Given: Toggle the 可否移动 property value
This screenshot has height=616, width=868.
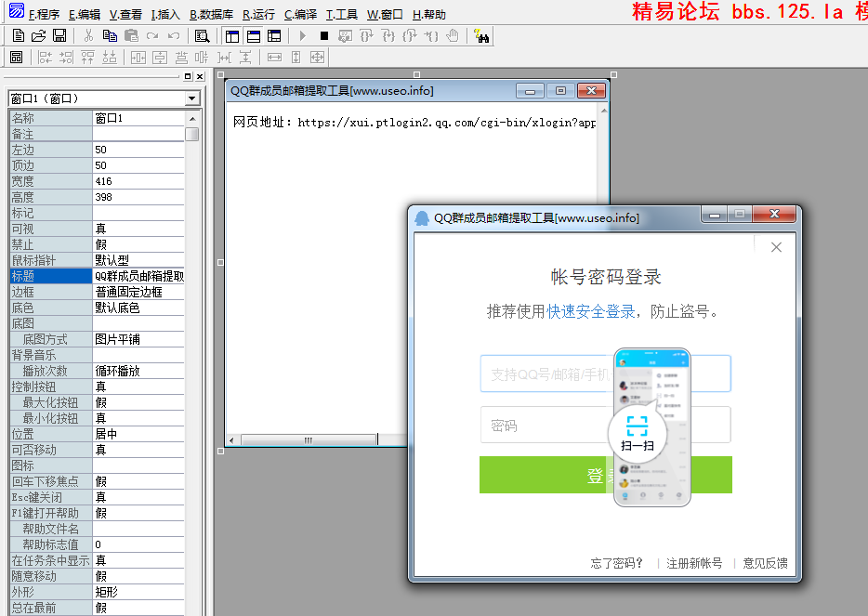Looking at the screenshot, I should 138,450.
